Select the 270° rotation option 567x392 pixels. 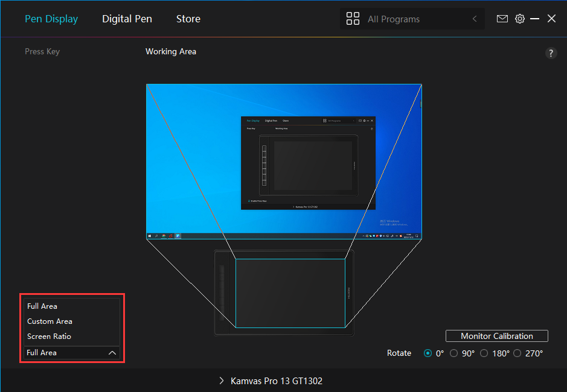(x=517, y=353)
